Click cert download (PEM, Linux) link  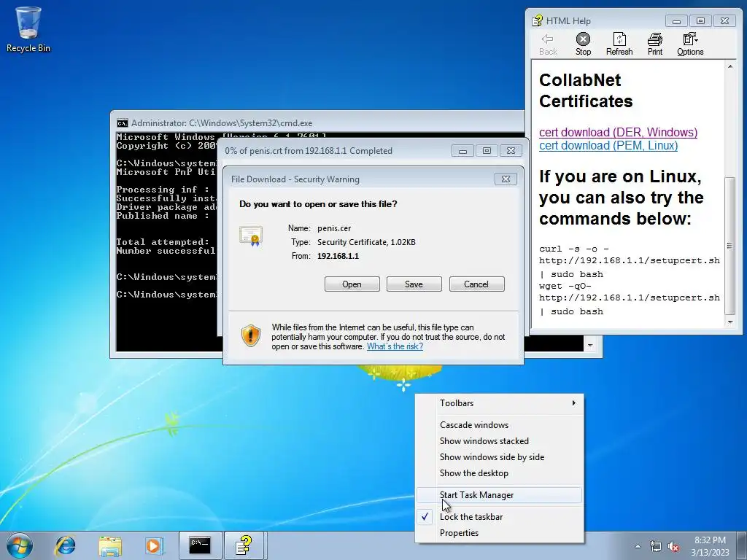[608, 146]
